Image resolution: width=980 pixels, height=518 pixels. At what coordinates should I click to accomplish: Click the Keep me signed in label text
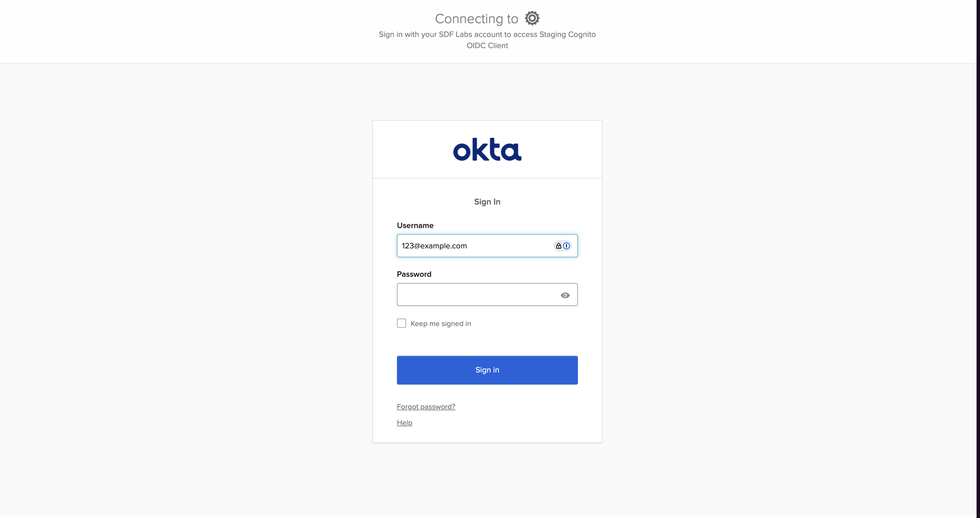(x=440, y=323)
